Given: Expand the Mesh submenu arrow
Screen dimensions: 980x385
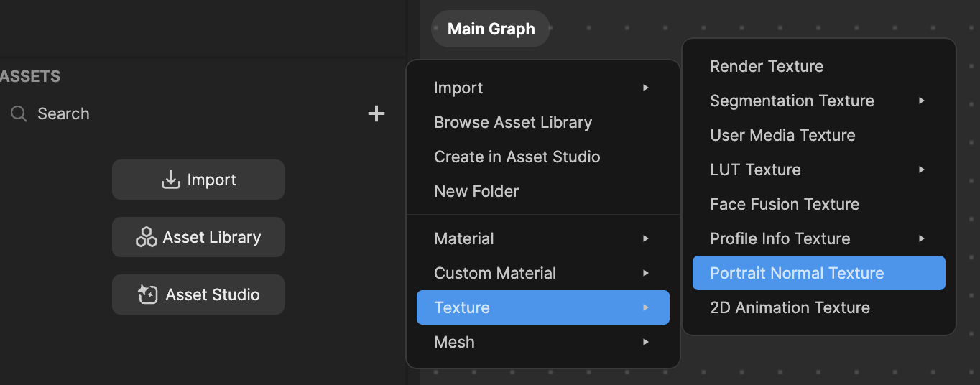Looking at the screenshot, I should pos(646,342).
